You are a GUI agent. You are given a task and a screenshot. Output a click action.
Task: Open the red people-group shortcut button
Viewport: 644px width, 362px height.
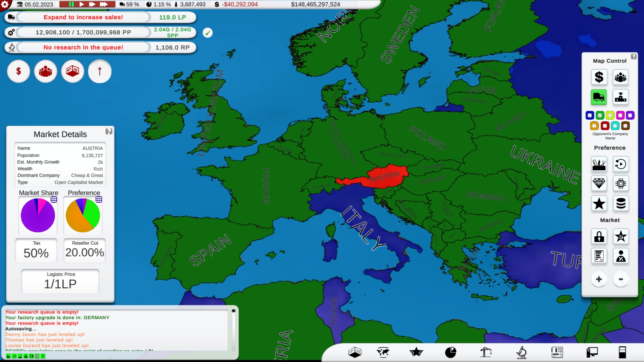click(46, 71)
